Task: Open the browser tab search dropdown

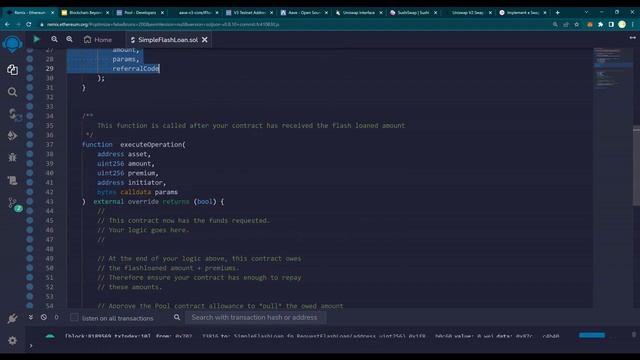Action: (x=587, y=13)
